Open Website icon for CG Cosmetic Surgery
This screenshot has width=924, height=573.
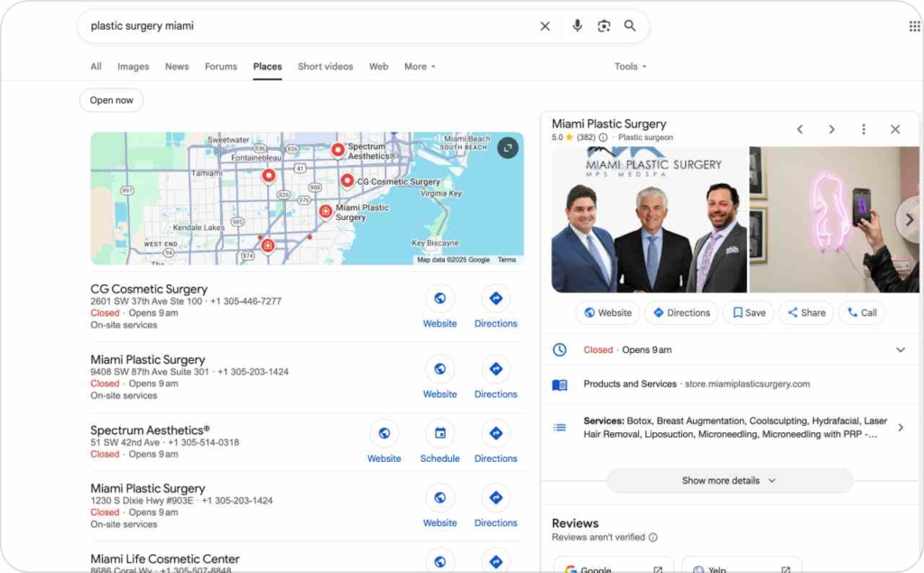(439, 299)
